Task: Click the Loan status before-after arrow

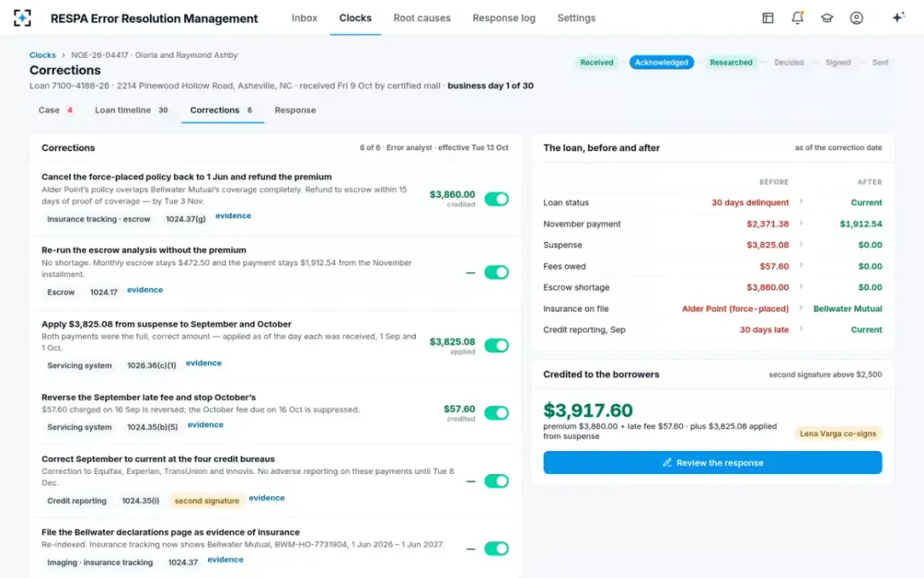Action: (801, 202)
